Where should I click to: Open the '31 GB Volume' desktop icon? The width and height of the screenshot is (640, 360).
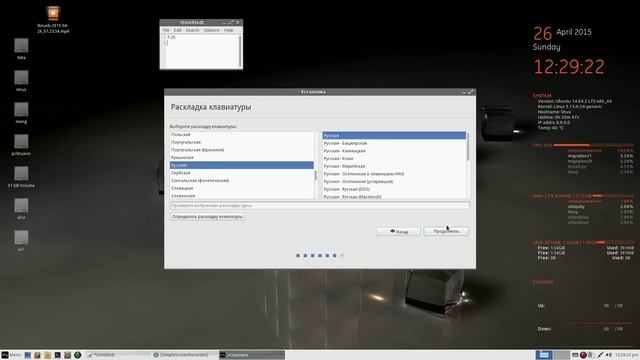[21, 173]
